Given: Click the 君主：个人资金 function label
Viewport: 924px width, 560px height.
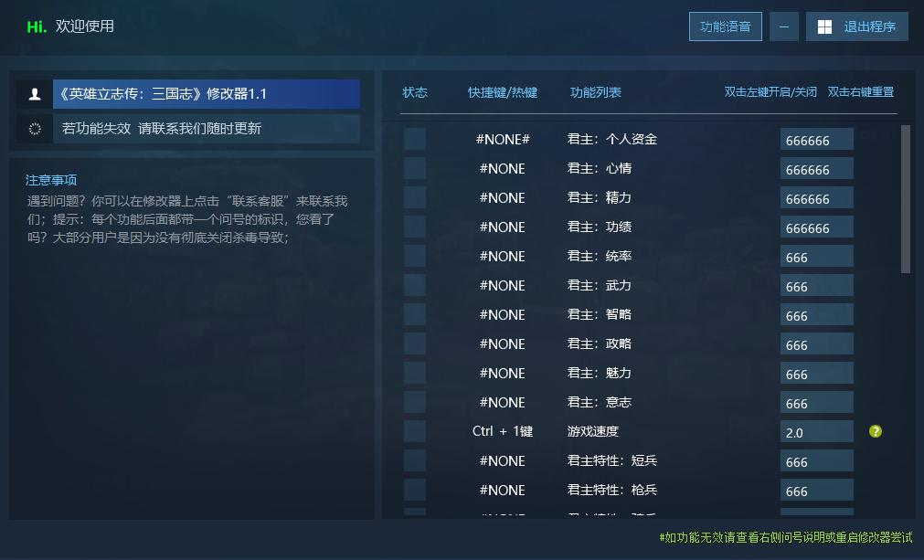Looking at the screenshot, I should coord(611,139).
